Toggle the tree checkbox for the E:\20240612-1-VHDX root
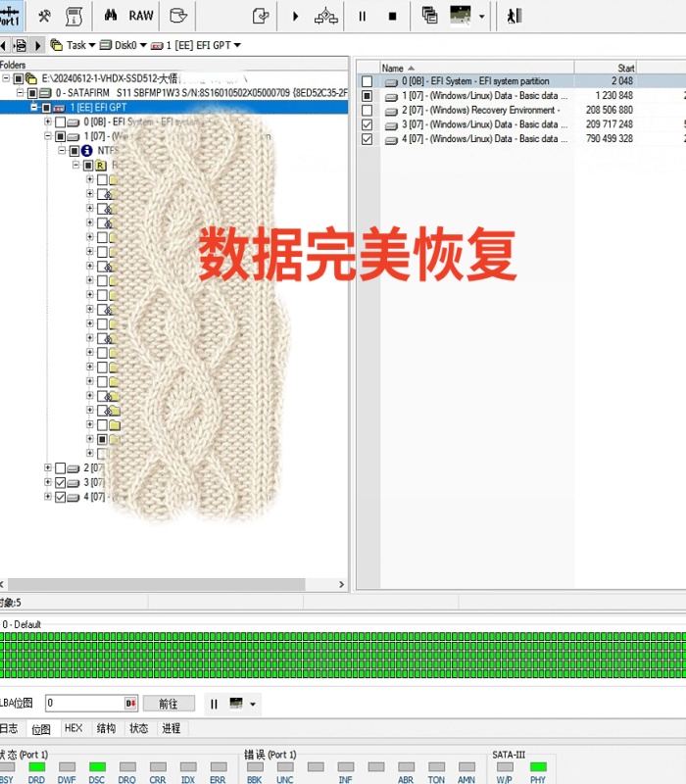 19,78
